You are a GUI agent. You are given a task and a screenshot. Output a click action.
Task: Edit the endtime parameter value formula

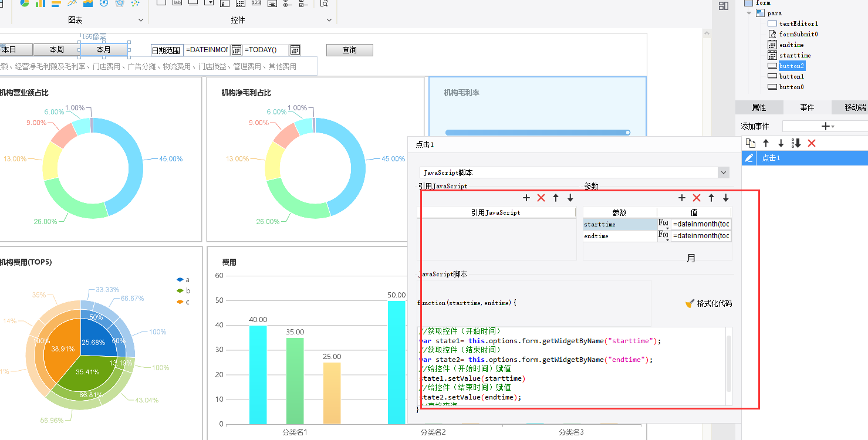coord(701,236)
